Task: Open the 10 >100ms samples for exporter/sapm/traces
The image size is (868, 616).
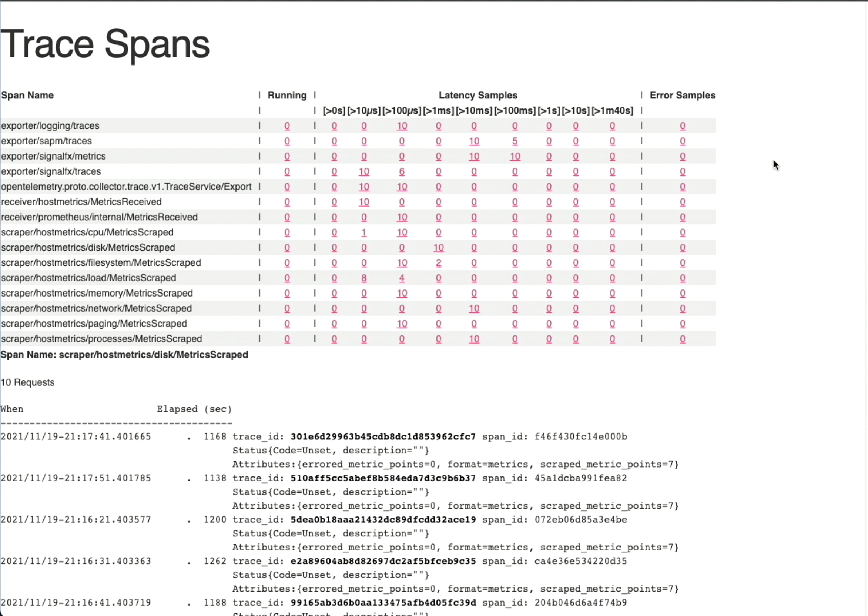Action: (474, 141)
